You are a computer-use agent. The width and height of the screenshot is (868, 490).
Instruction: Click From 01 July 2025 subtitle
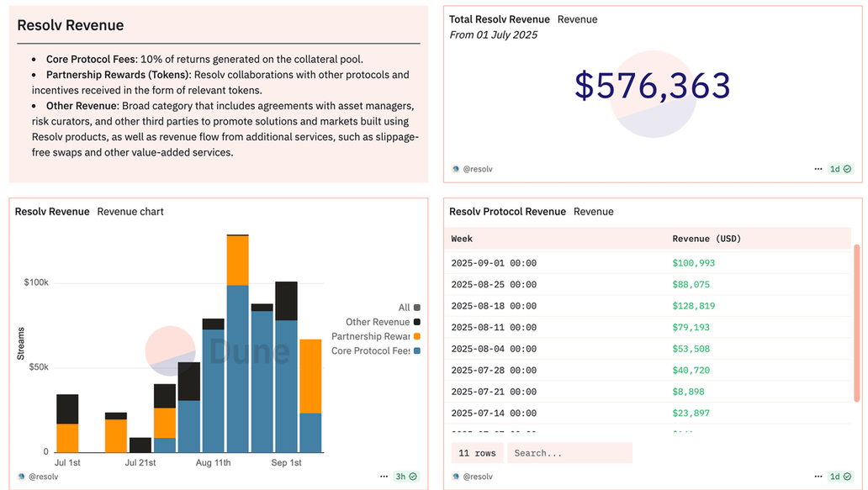(x=493, y=34)
